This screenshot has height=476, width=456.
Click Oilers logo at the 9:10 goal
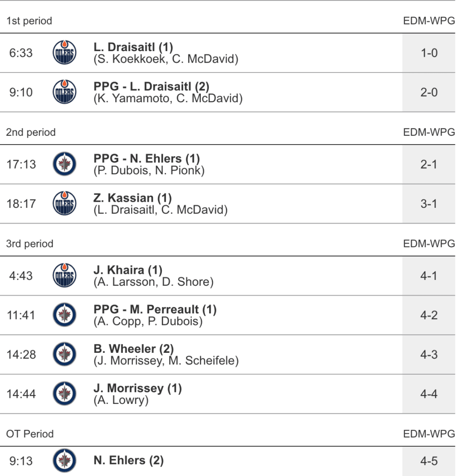pyautogui.click(x=64, y=92)
